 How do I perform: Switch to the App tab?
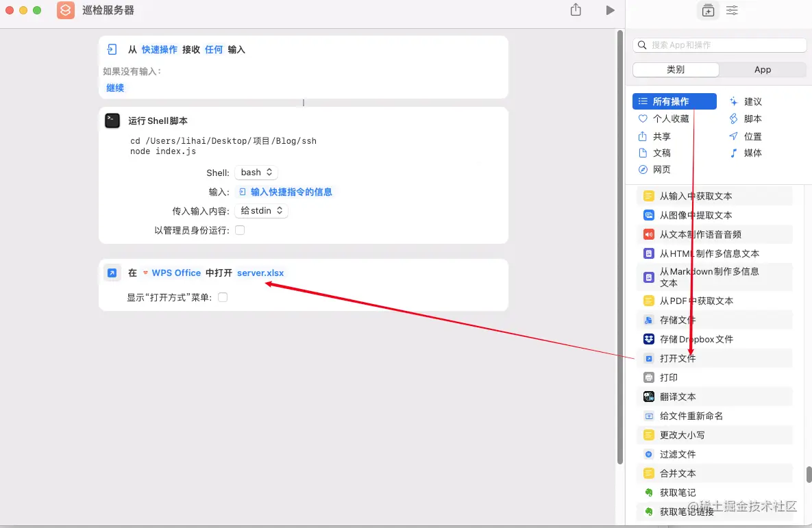(762, 69)
